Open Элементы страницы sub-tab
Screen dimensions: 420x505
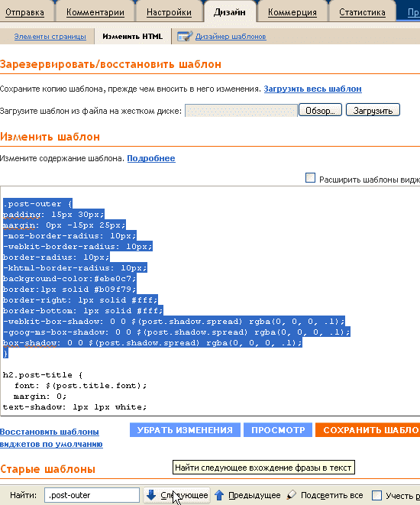click(x=50, y=37)
